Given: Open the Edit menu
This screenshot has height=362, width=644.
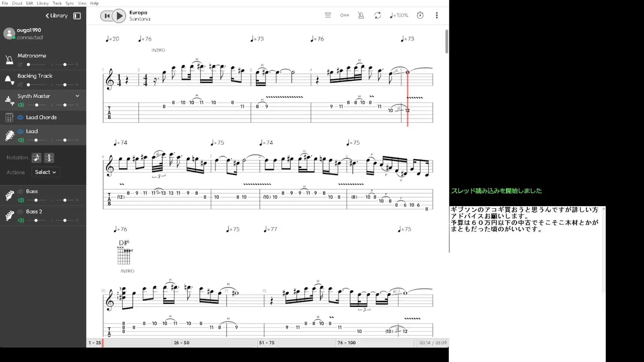Looking at the screenshot, I should (x=30, y=3).
